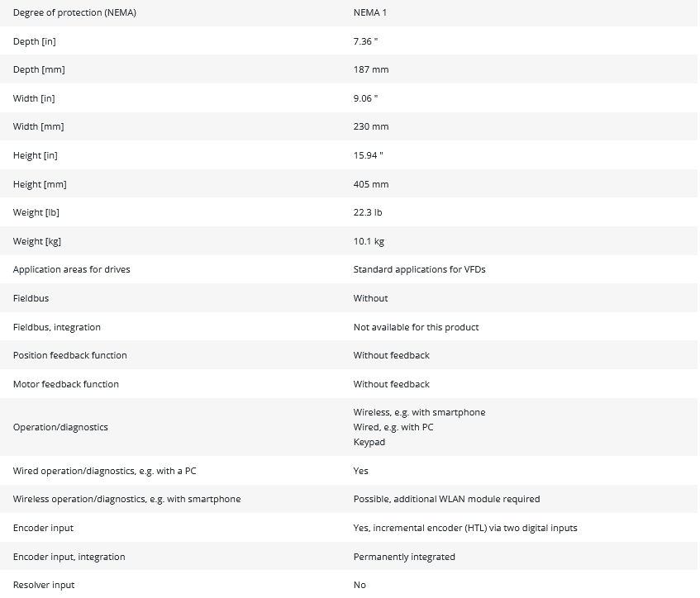The image size is (700, 598).
Task: Click the "Application areas for drives" label
Action: 71,269
